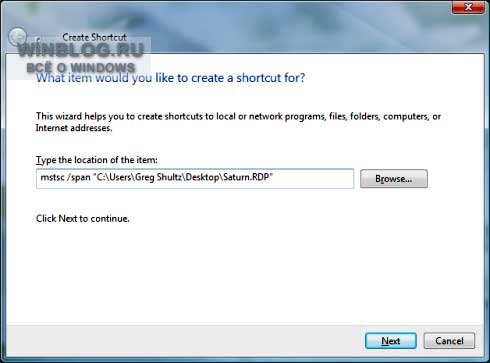Click the wizard description paragraph text
This screenshot has width=490, height=363.
[238, 122]
